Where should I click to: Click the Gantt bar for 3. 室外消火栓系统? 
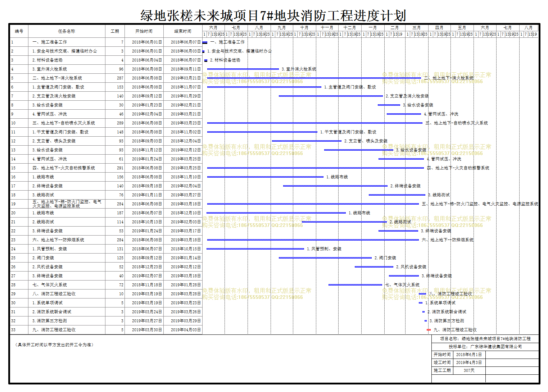point(243,69)
